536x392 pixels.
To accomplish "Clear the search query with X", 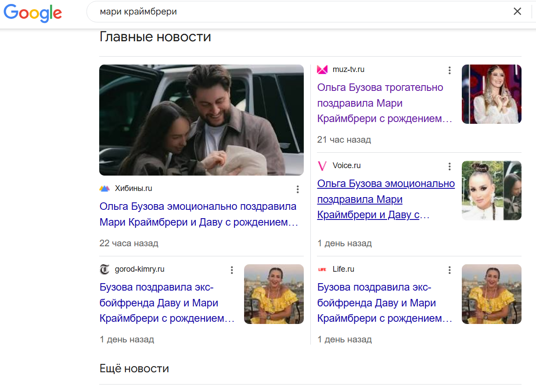I will 518,11.
